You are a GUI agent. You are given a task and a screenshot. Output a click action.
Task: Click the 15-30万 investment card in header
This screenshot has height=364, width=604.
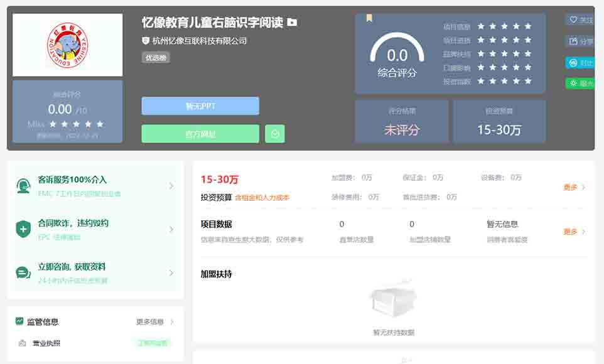pos(499,122)
